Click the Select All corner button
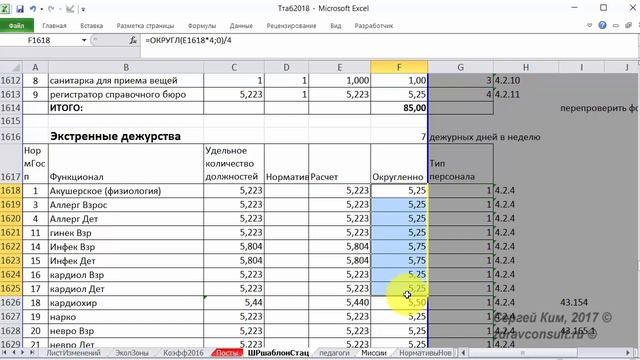Viewport: 640px width, 360px height. tap(11, 67)
